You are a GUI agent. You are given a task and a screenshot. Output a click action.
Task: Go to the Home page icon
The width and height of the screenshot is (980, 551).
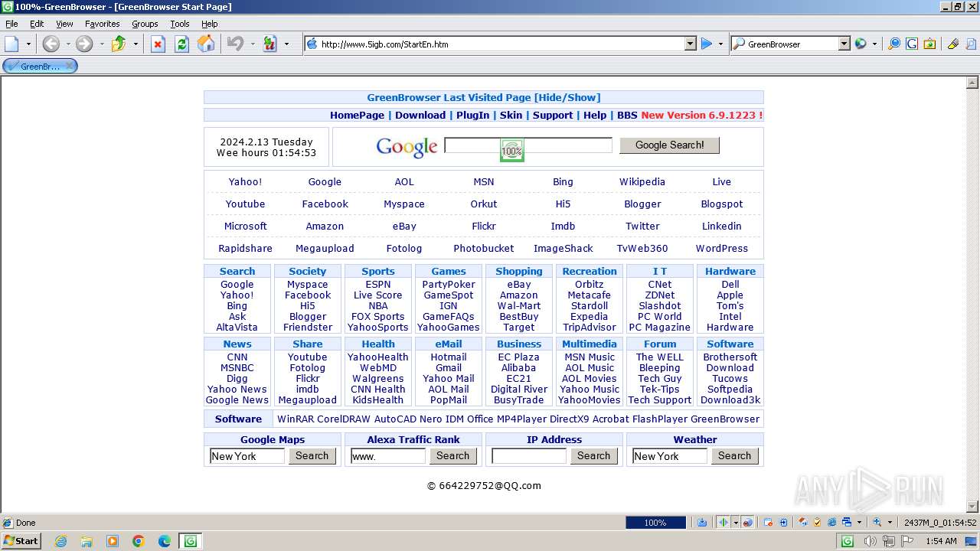click(x=206, y=44)
